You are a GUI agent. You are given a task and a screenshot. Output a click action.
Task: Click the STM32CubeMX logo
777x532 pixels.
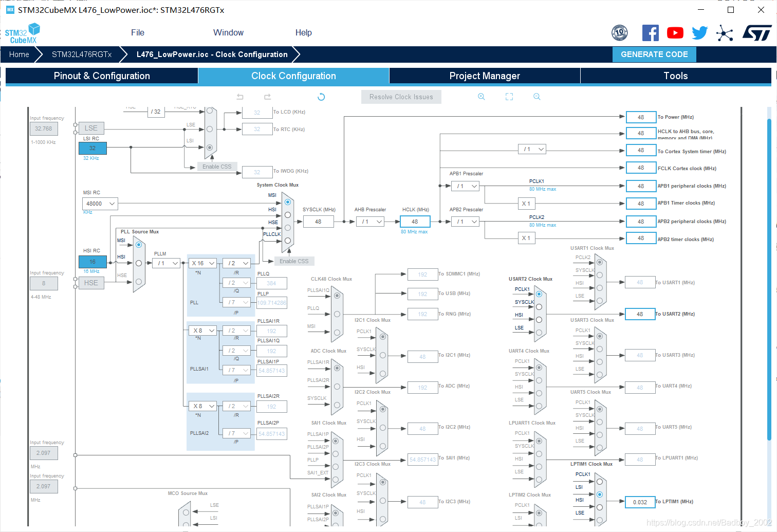point(22,33)
